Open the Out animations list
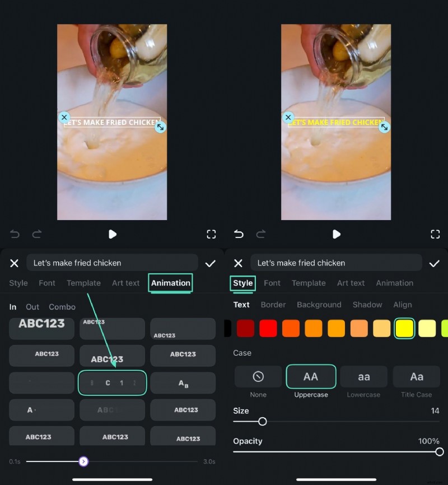The width and height of the screenshot is (448, 485). 32,307
